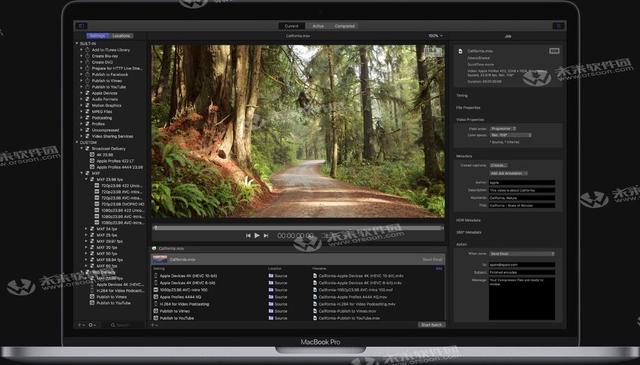Click the MXF 29.97 fps group icon
The height and width of the screenshot is (365, 640).
[x=92, y=241]
